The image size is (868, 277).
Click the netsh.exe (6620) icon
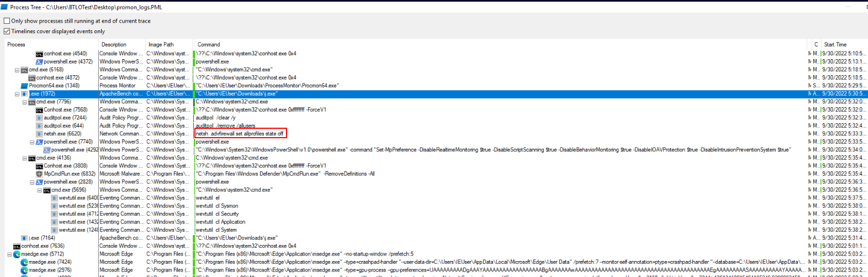tap(39, 134)
